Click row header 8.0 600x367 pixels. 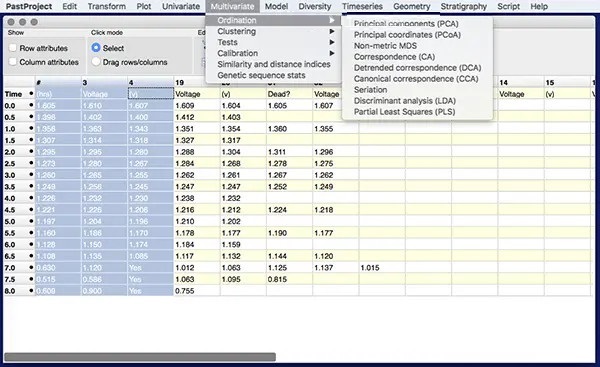[x=19, y=291]
